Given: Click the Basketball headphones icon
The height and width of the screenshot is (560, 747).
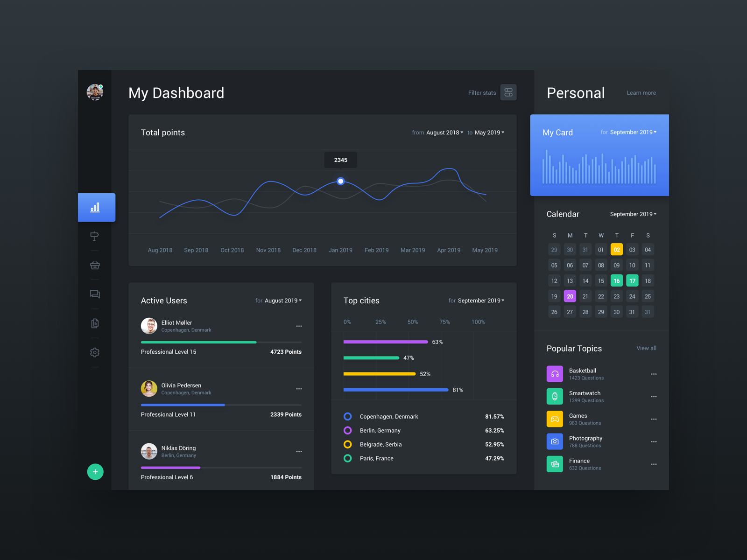Looking at the screenshot, I should (555, 373).
